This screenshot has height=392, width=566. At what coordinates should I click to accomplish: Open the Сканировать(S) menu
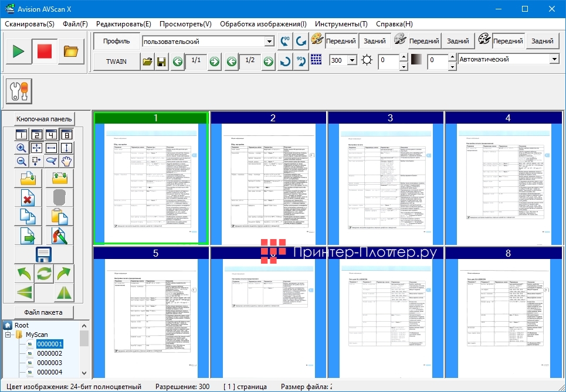[29, 24]
